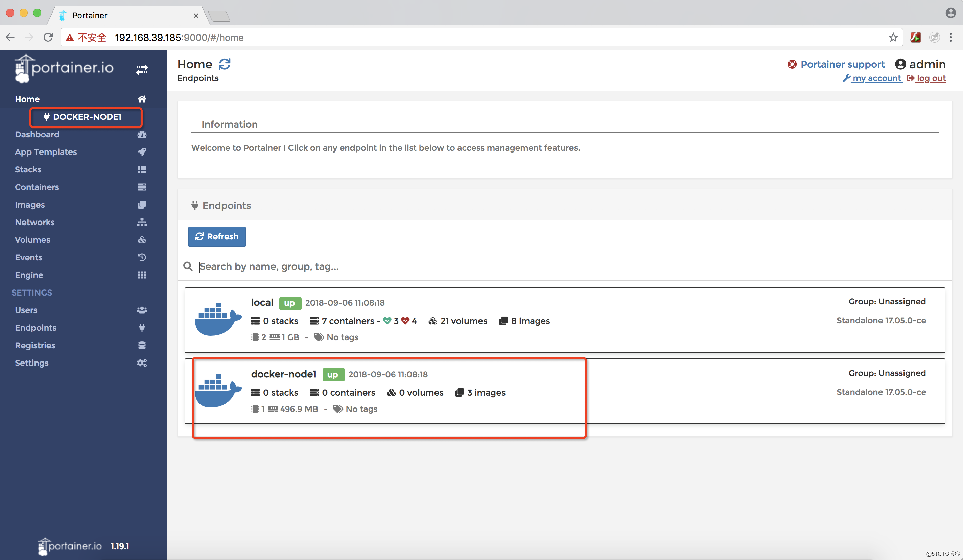Click the "0 containers" text for docker-node1
Image resolution: width=963 pixels, height=560 pixels.
click(x=348, y=392)
